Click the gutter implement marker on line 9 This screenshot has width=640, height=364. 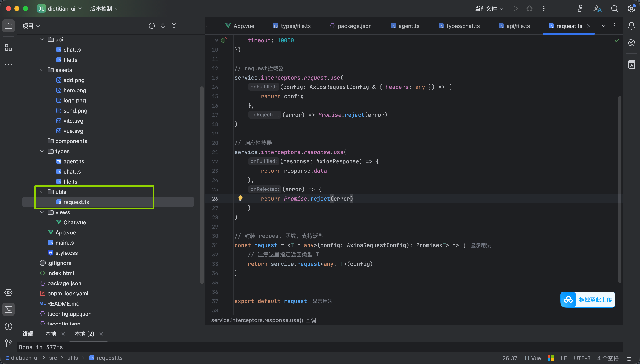click(x=224, y=40)
